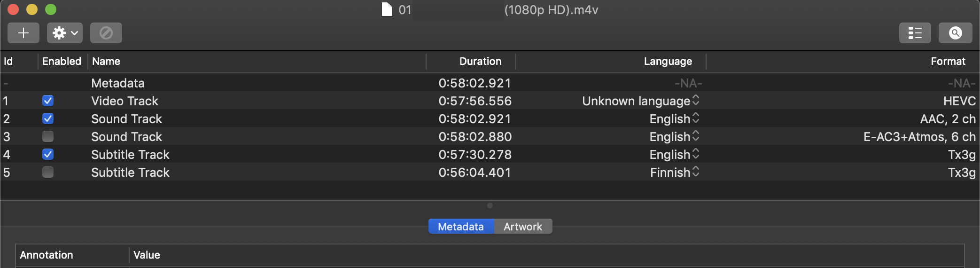Toggle the list view panel icon

tap(915, 33)
